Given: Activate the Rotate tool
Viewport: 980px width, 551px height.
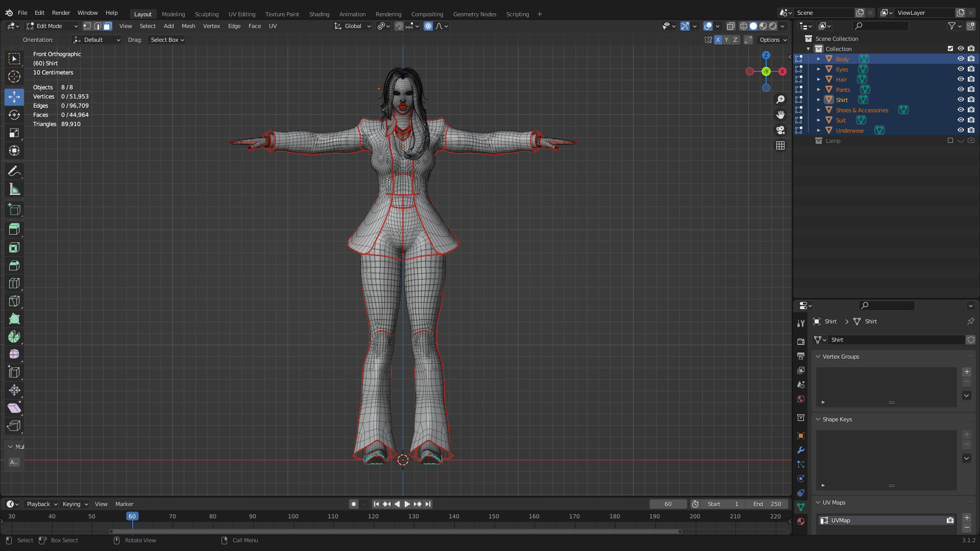Looking at the screenshot, I should 14,115.
